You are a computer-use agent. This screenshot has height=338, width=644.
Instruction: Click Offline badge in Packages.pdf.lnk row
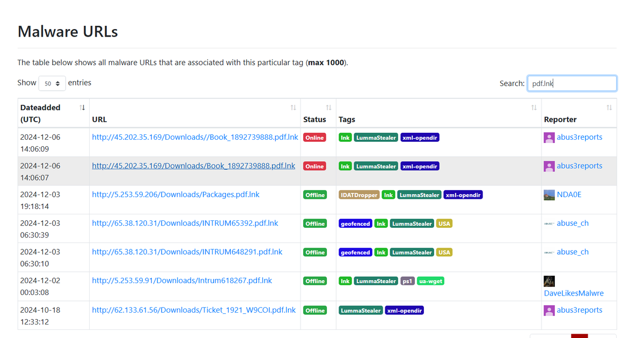(x=315, y=195)
